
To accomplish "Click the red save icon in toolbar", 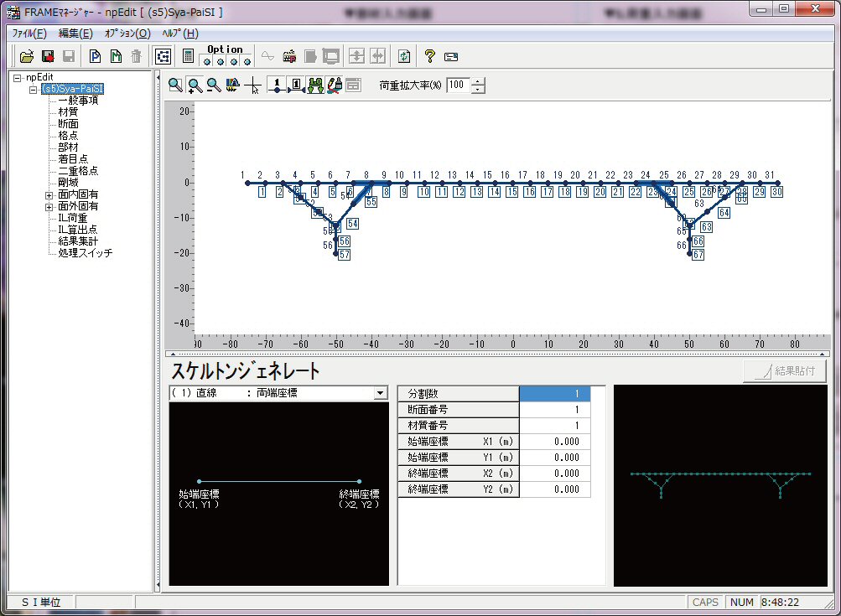I will click(48, 56).
